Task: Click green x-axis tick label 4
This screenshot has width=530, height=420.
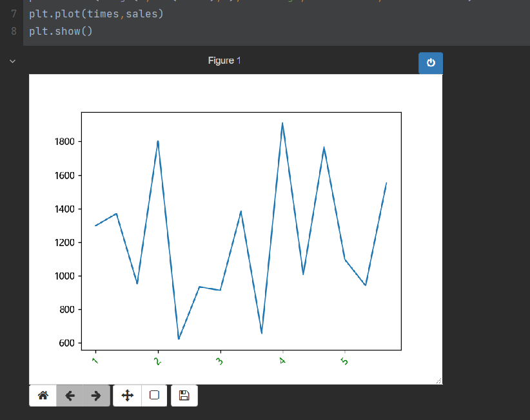Action: tap(282, 361)
